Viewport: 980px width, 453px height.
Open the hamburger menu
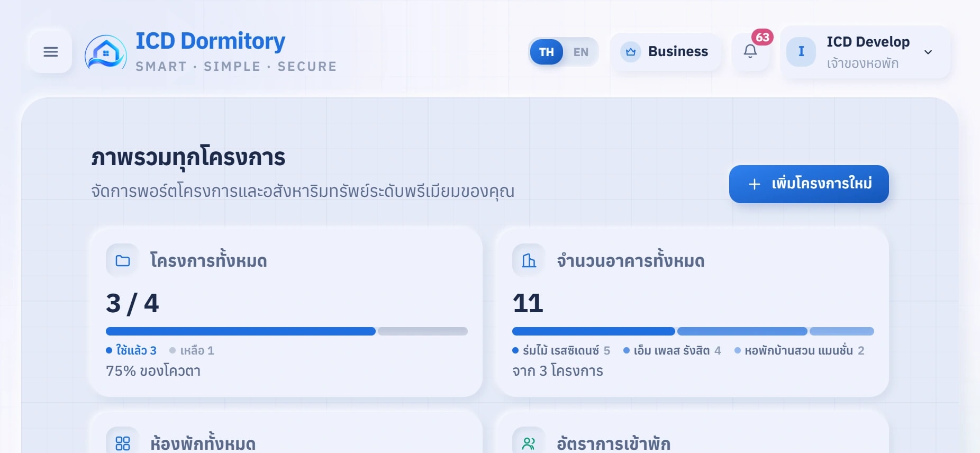click(51, 52)
